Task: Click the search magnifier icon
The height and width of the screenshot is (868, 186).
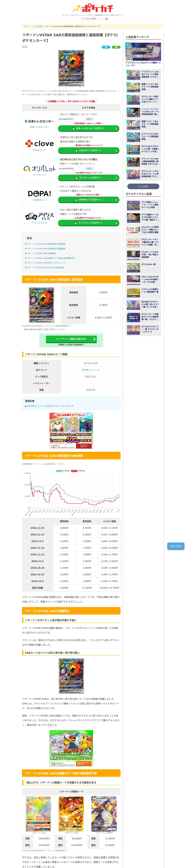Action: (106, 19)
